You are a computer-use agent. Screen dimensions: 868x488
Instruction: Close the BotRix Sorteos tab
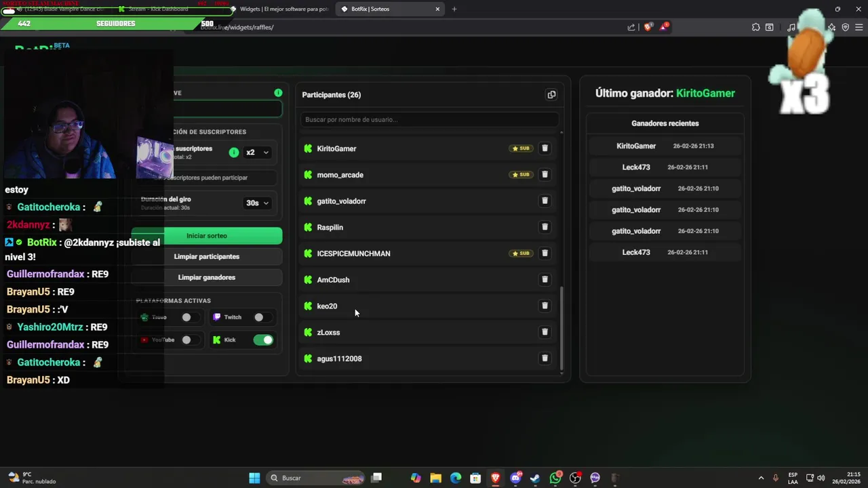click(437, 9)
